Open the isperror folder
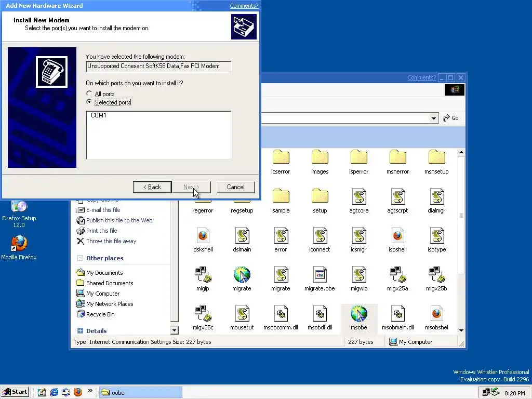Screen dimensions: 532x399 click(358, 163)
